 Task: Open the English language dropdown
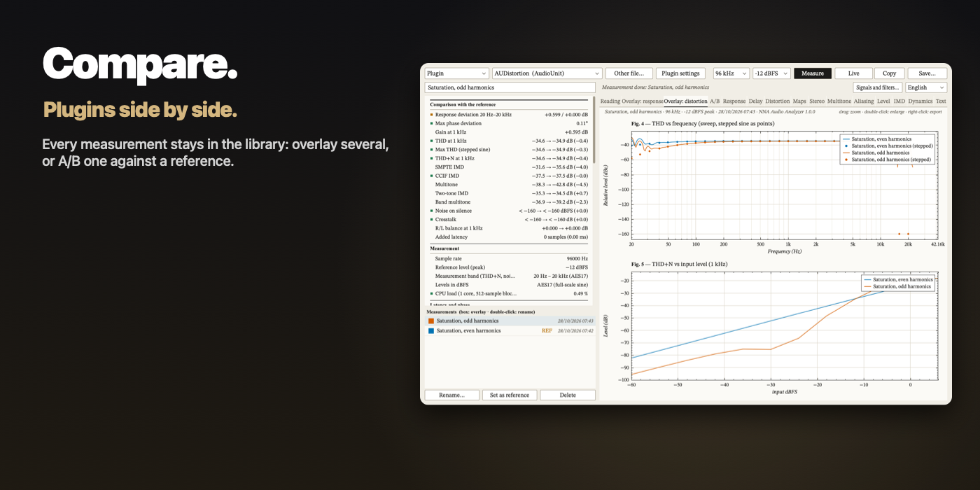click(926, 87)
